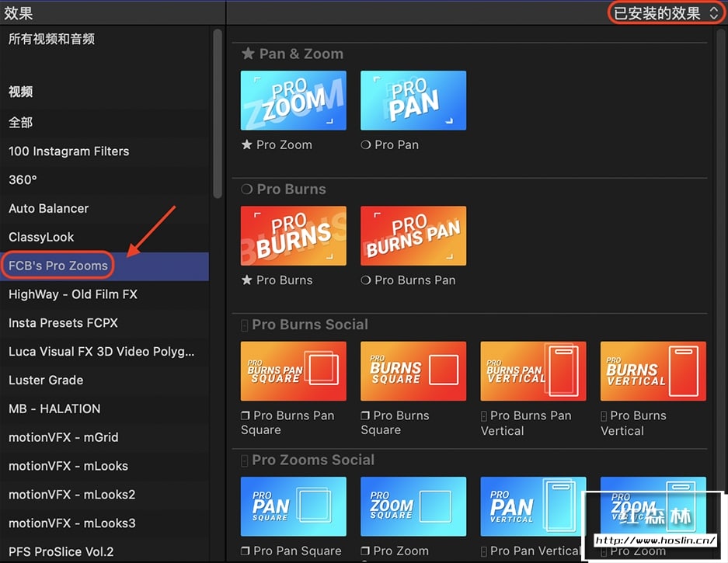Select the Pro Zoom Square thumbnail
The width and height of the screenshot is (728, 563).
coord(413,506)
